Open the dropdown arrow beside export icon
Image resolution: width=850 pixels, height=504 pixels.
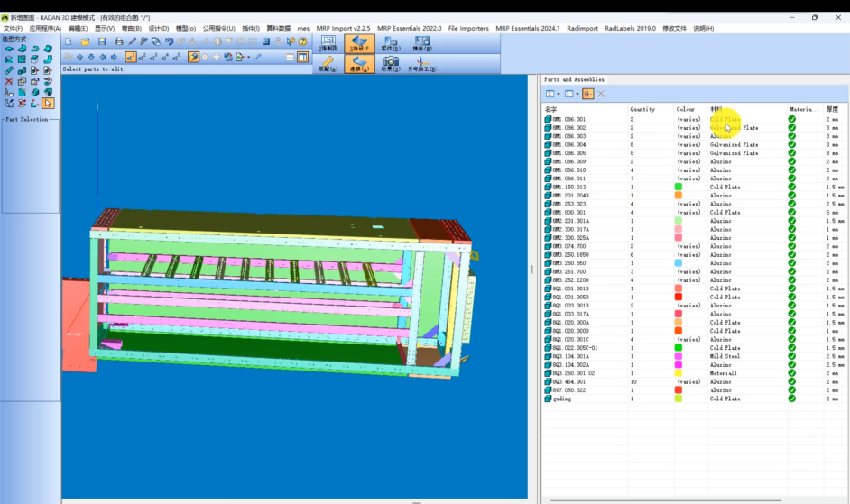[249, 57]
